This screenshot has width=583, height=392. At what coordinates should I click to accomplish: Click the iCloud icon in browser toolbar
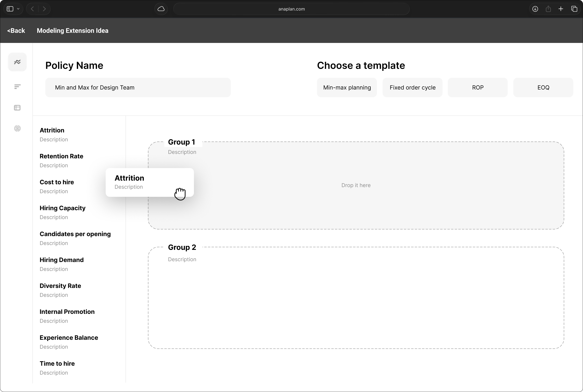161,9
